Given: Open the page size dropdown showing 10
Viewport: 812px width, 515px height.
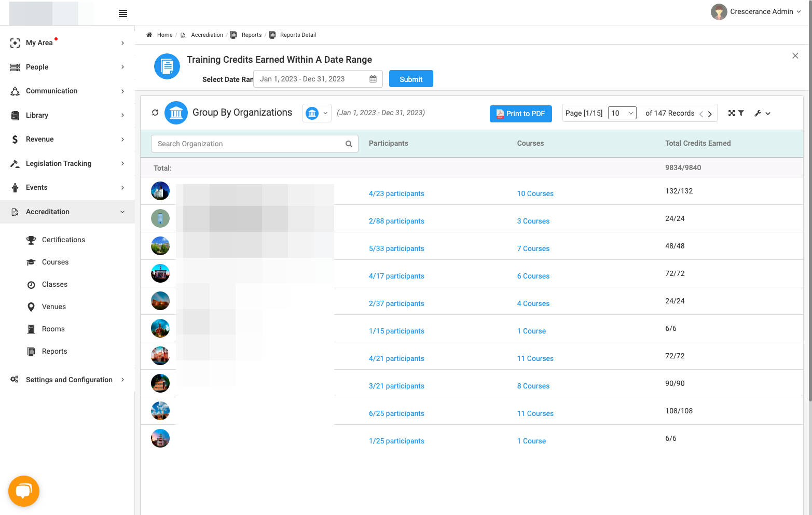Looking at the screenshot, I should [x=622, y=113].
